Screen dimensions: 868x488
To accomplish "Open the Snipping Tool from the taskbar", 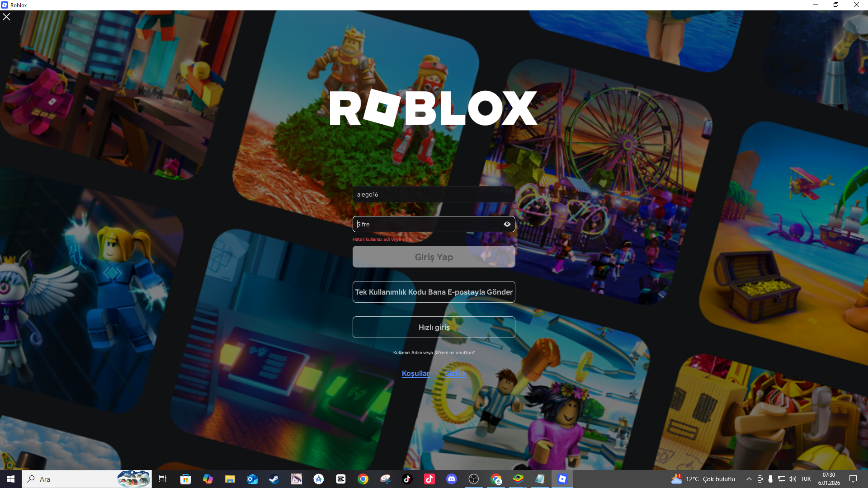I will tap(385, 479).
